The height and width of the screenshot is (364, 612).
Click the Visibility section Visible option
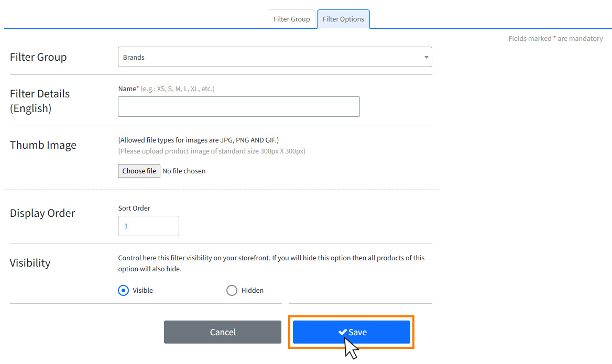(x=123, y=290)
